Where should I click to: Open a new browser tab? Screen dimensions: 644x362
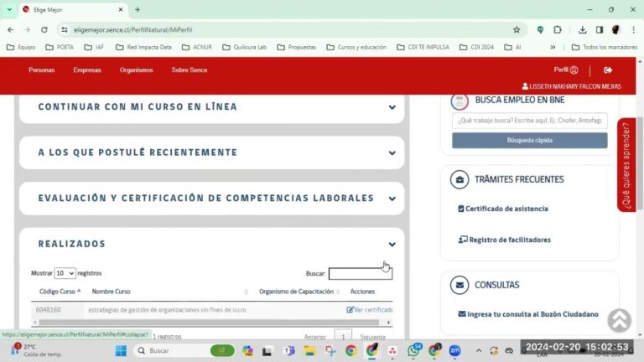[138, 9]
